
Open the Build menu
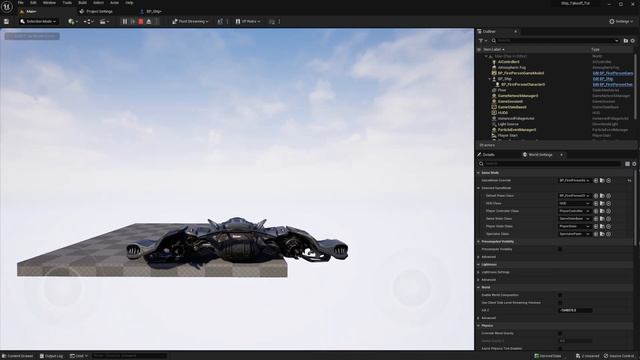82,3
